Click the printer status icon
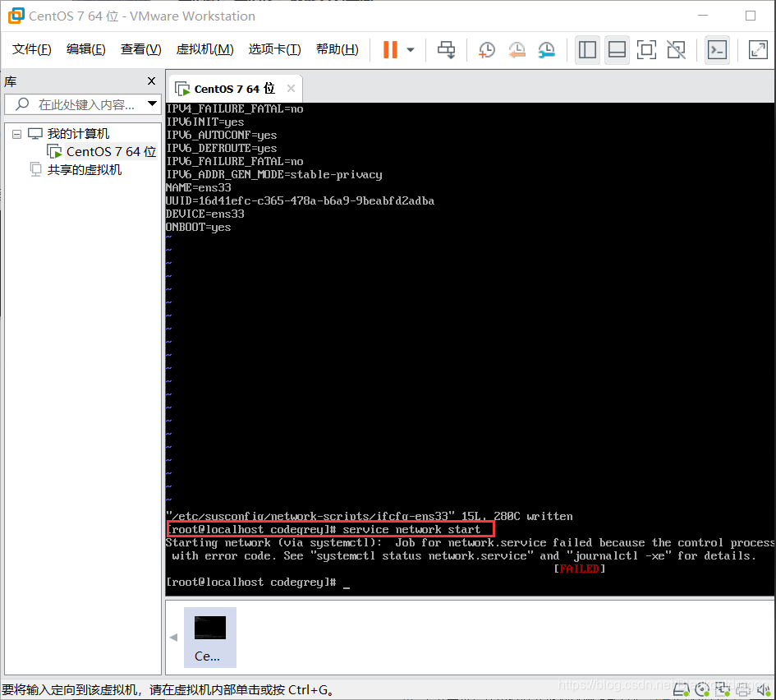The height and width of the screenshot is (700, 776). pyautogui.click(x=743, y=689)
